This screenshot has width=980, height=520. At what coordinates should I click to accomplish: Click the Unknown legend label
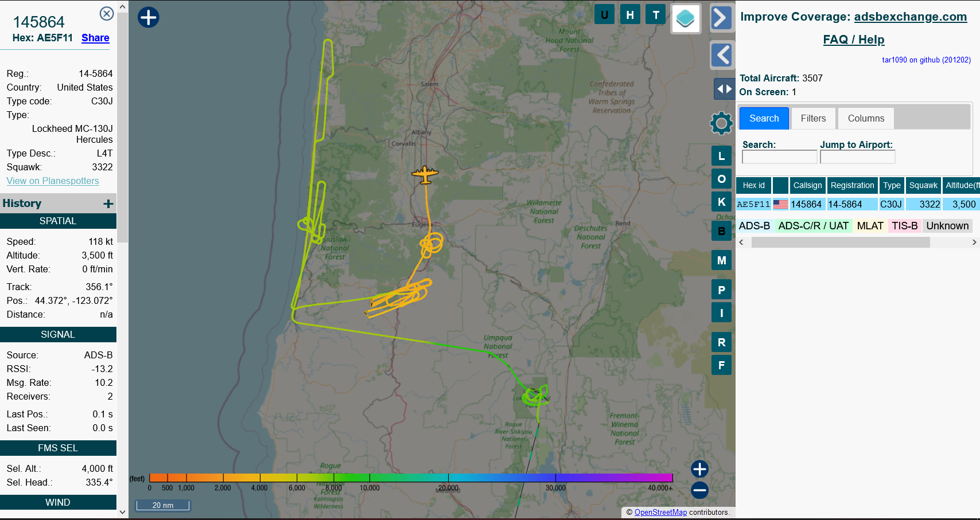947,226
